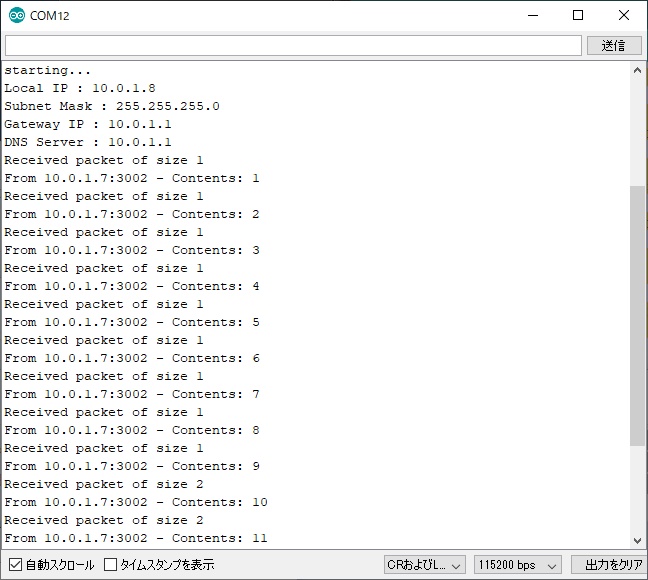Click the 出力をクリア clear output button
Image resolution: width=648 pixels, height=580 pixels.
coord(609,564)
